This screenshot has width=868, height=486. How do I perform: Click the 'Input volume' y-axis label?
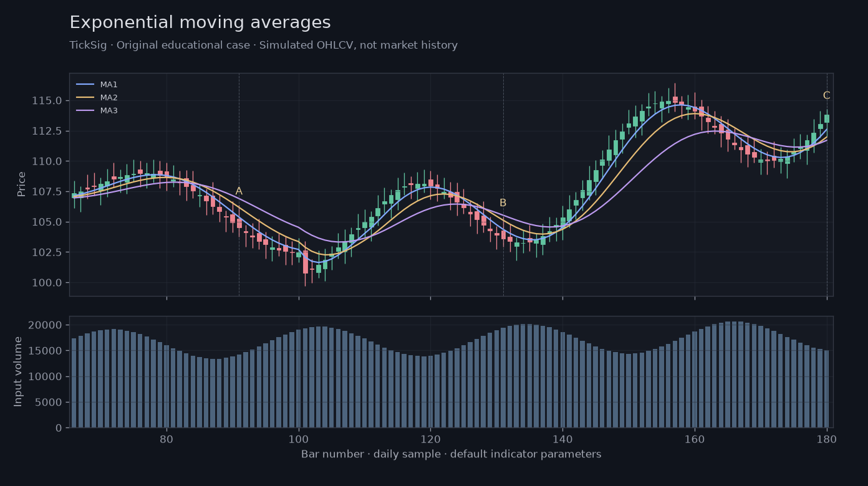(18, 371)
